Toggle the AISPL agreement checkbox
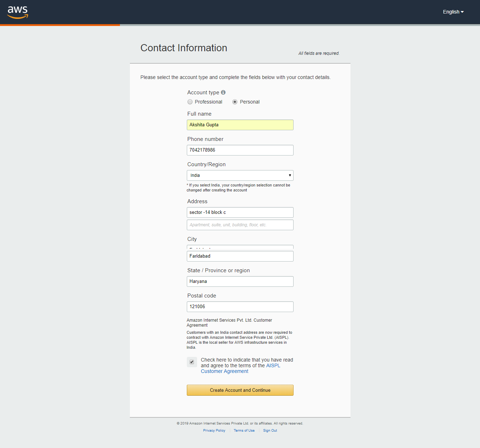 [x=192, y=362]
